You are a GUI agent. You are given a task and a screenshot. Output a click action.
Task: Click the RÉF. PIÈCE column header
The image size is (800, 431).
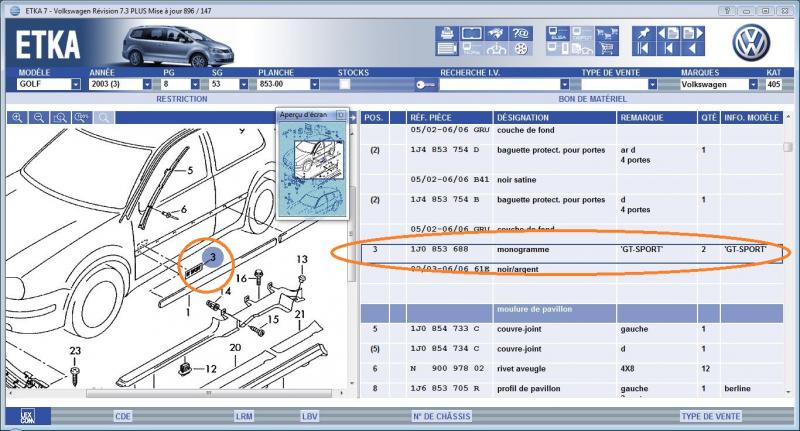click(449, 118)
